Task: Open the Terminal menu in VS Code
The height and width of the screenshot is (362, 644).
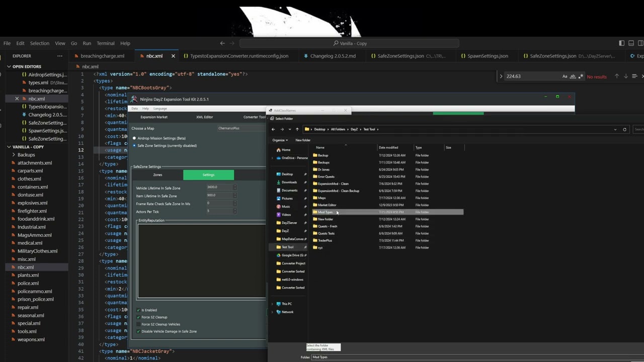Action: point(106,43)
